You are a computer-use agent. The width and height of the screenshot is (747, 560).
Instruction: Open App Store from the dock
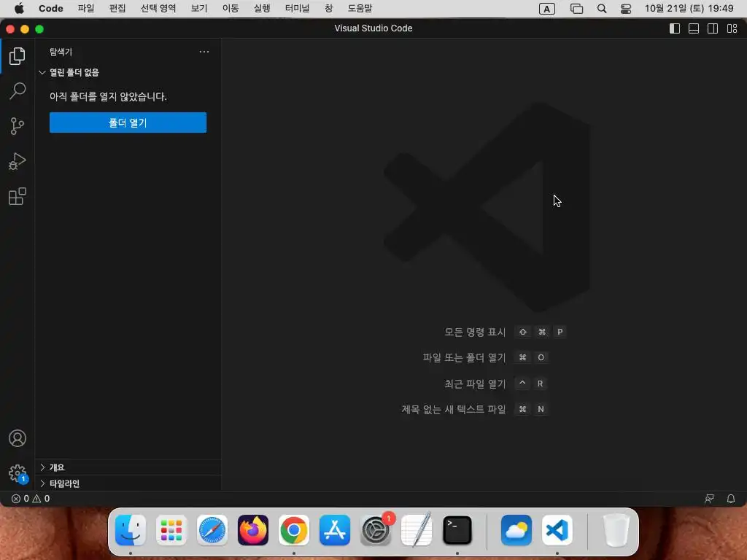pyautogui.click(x=334, y=530)
